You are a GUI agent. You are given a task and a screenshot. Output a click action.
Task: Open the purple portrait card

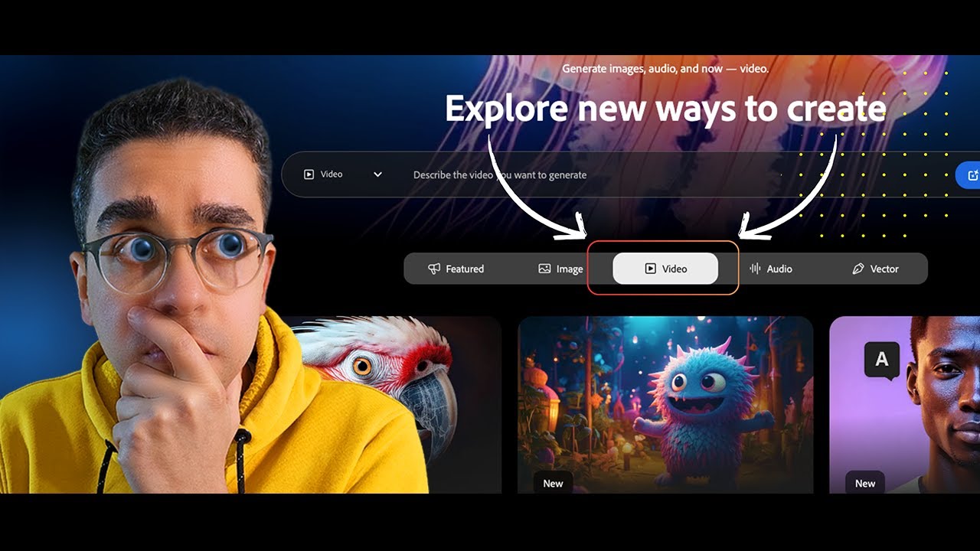(x=904, y=405)
